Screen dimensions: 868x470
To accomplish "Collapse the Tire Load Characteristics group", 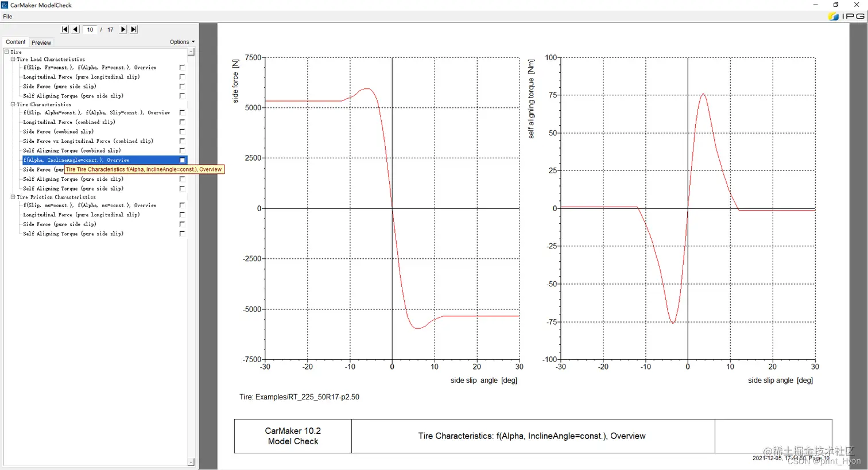I will point(13,59).
